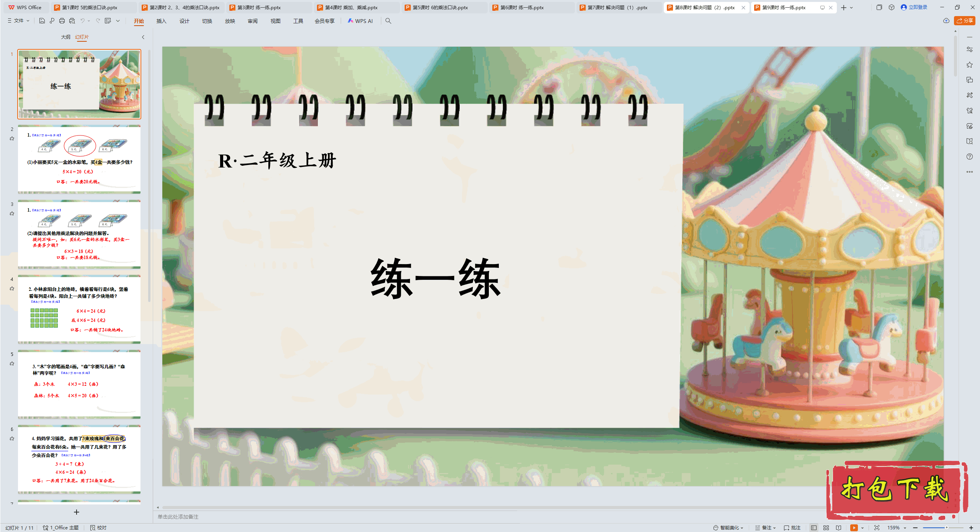980x532 pixels.
Task: Open the 会员专享 member tab
Action: pyautogui.click(x=325, y=21)
